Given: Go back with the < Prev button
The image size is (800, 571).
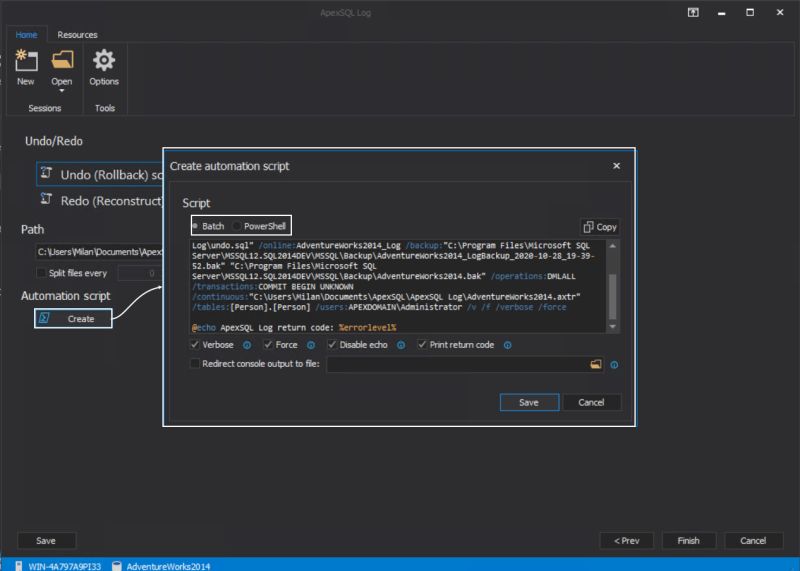Looking at the screenshot, I should pos(627,540).
